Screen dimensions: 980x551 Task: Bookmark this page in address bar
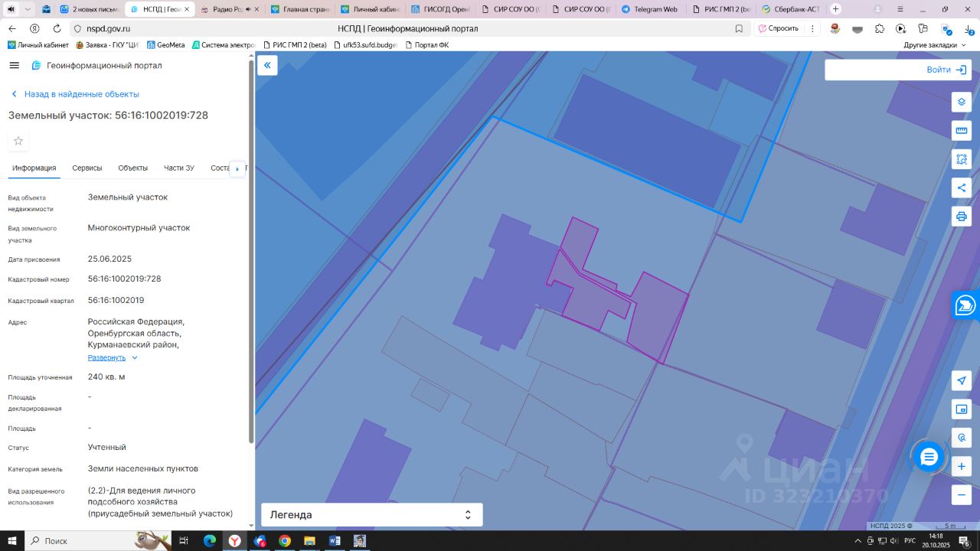739,28
